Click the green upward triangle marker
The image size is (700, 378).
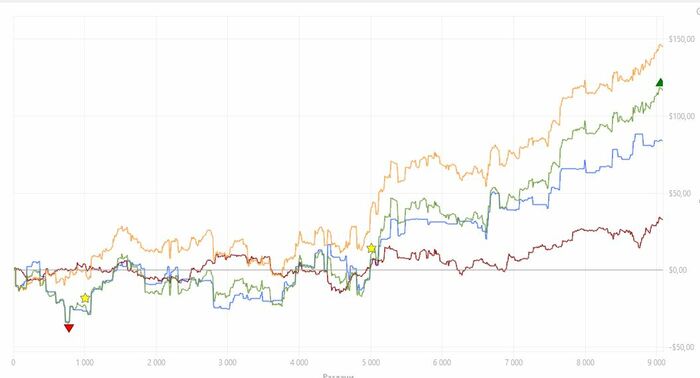[660, 82]
